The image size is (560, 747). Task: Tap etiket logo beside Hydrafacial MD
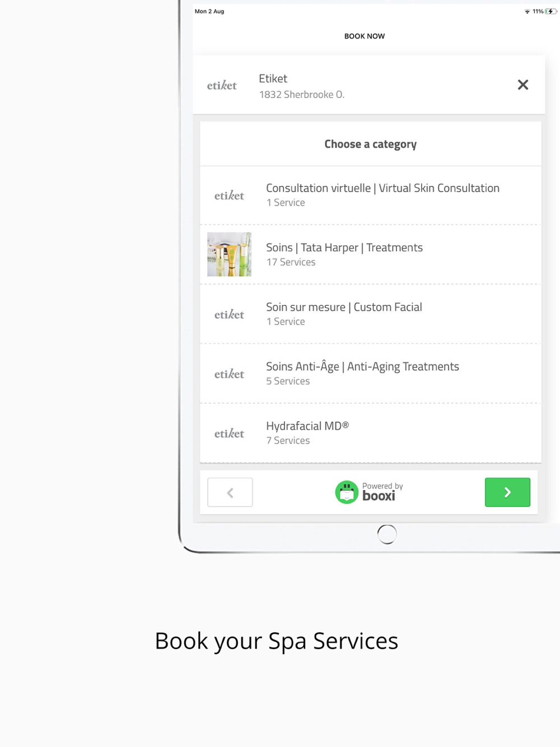(x=229, y=433)
